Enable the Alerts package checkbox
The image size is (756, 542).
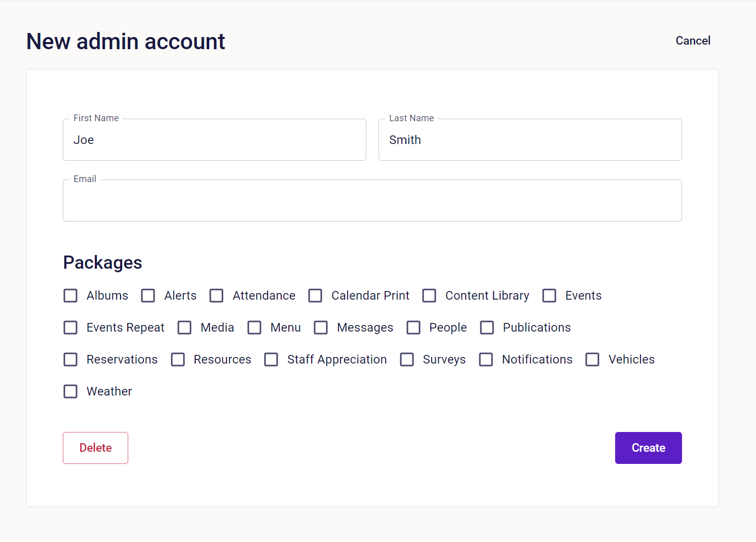pos(148,296)
